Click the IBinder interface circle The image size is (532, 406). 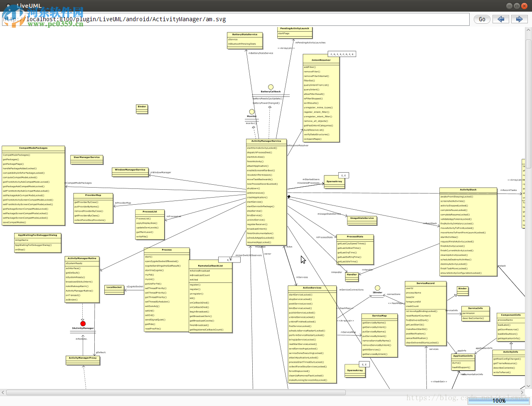[377, 288]
